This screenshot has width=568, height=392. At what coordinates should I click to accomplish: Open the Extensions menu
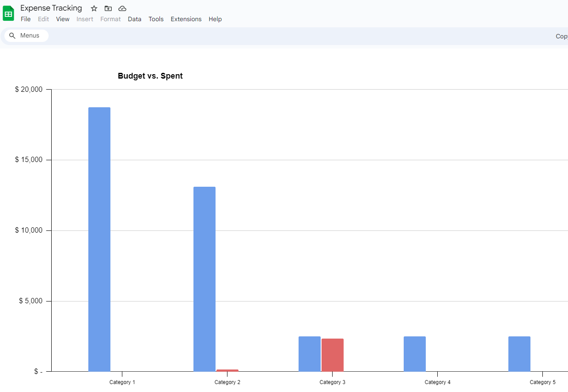click(186, 19)
